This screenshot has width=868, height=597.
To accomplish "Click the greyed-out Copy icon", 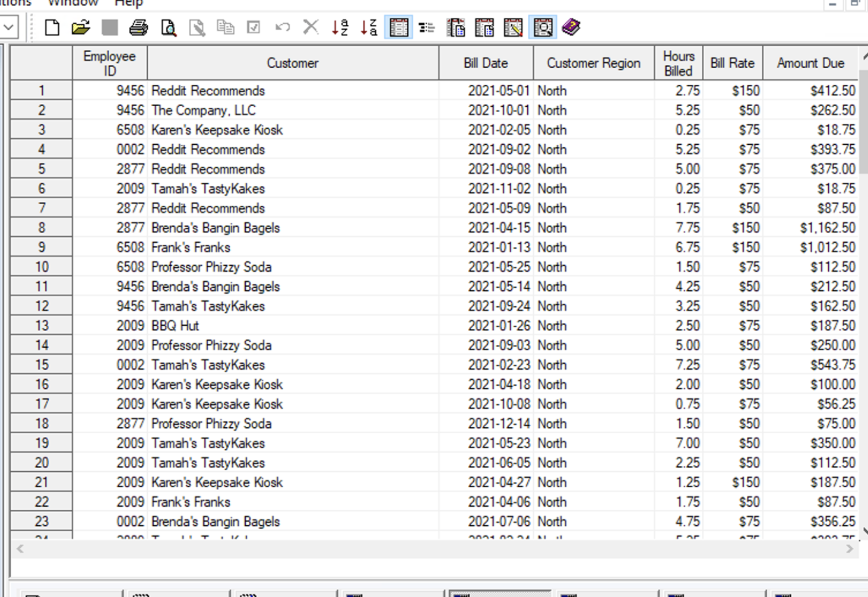I will click(x=226, y=27).
